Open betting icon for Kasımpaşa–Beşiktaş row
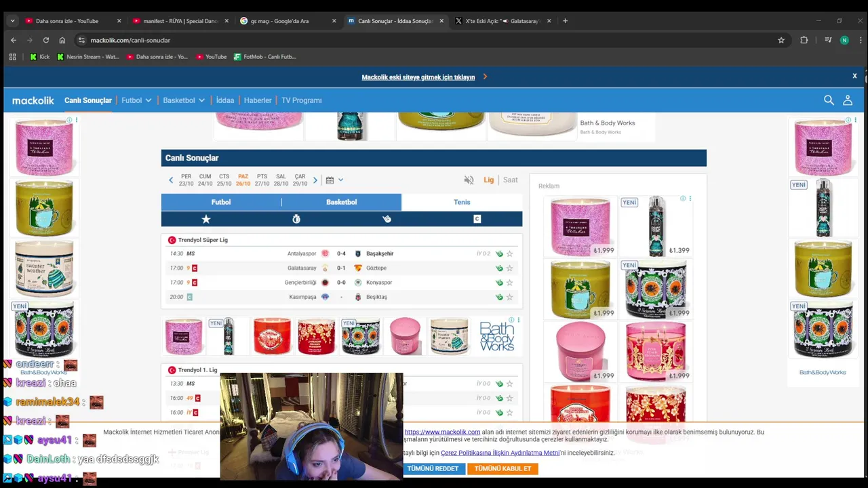The width and height of the screenshot is (868, 488). [499, 297]
